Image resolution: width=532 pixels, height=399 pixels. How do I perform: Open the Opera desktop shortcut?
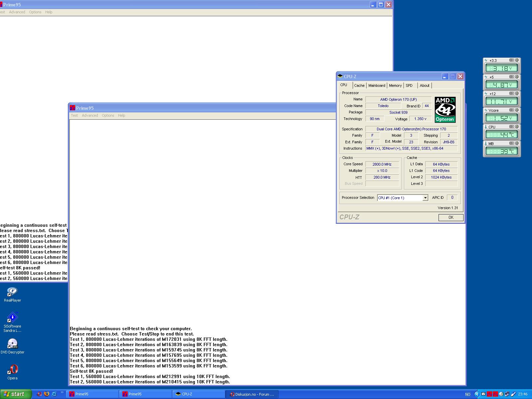point(12,372)
